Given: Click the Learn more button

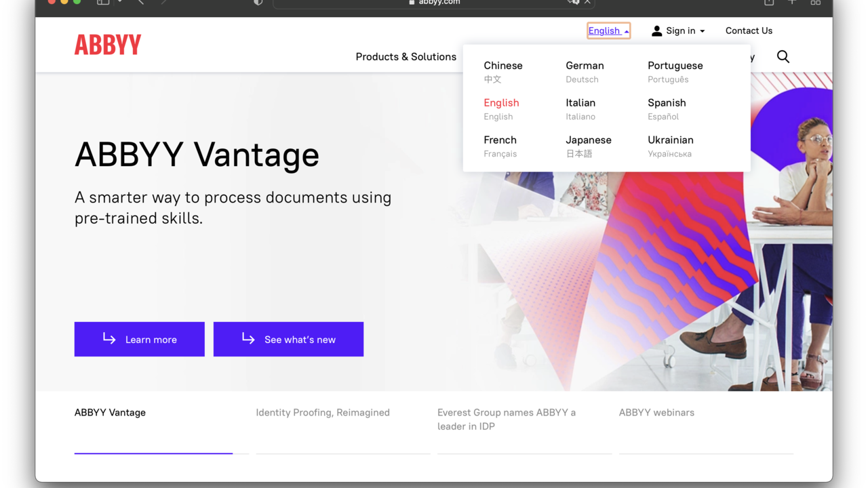Looking at the screenshot, I should (140, 339).
